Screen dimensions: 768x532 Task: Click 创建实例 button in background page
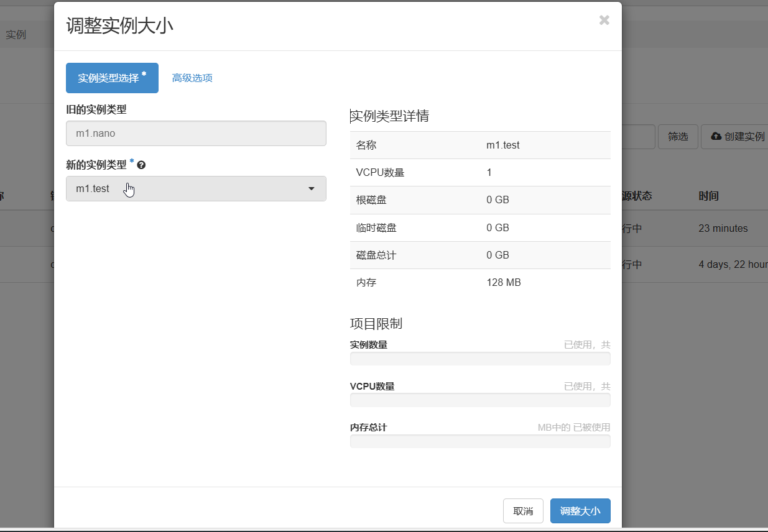coord(735,137)
